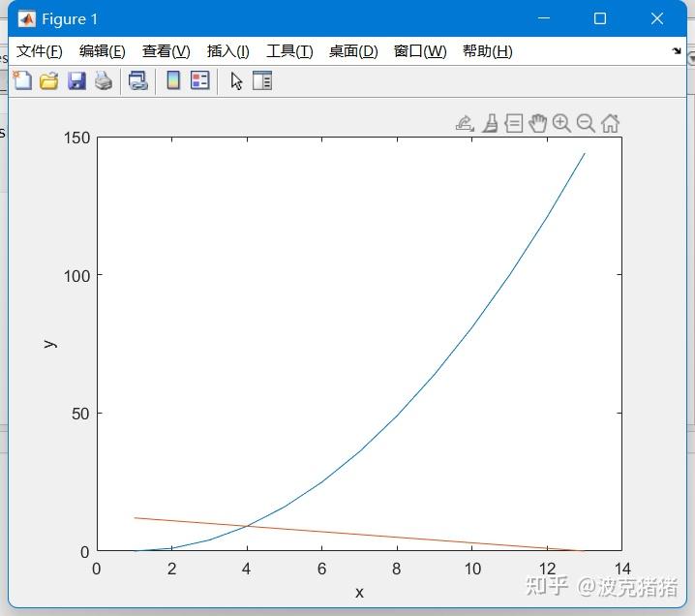Select the y axis label
The width and height of the screenshot is (695, 616).
point(50,344)
